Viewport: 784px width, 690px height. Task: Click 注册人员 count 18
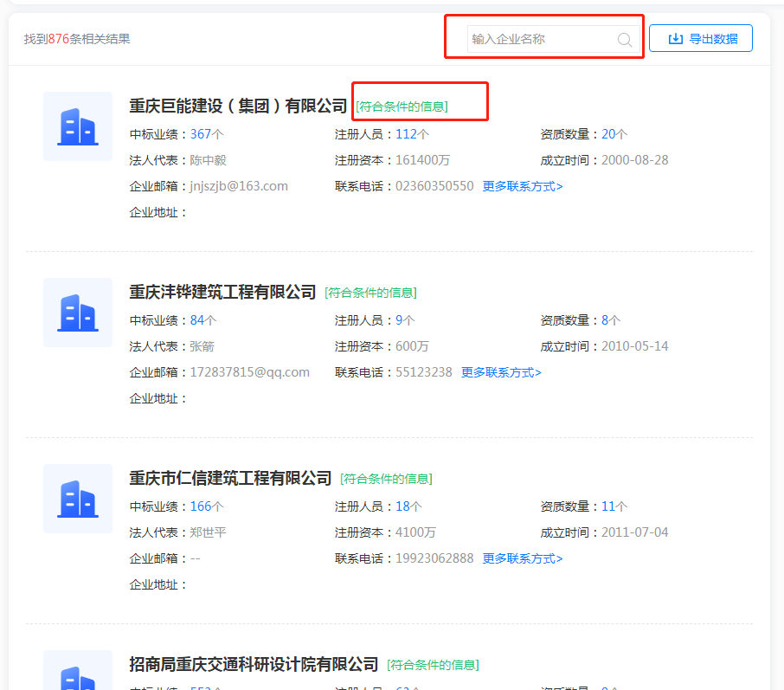(x=402, y=506)
